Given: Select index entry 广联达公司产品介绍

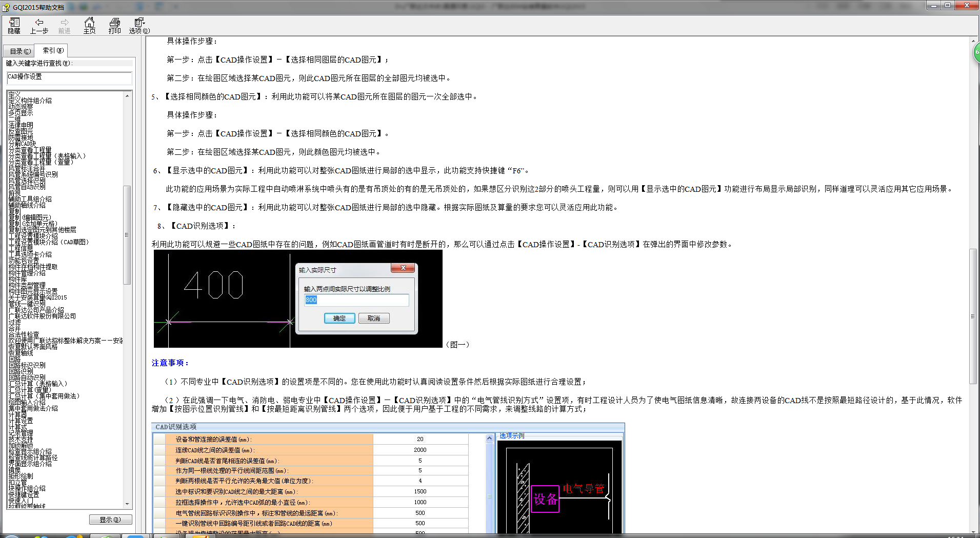Looking at the screenshot, I should pyautogui.click(x=36, y=310).
